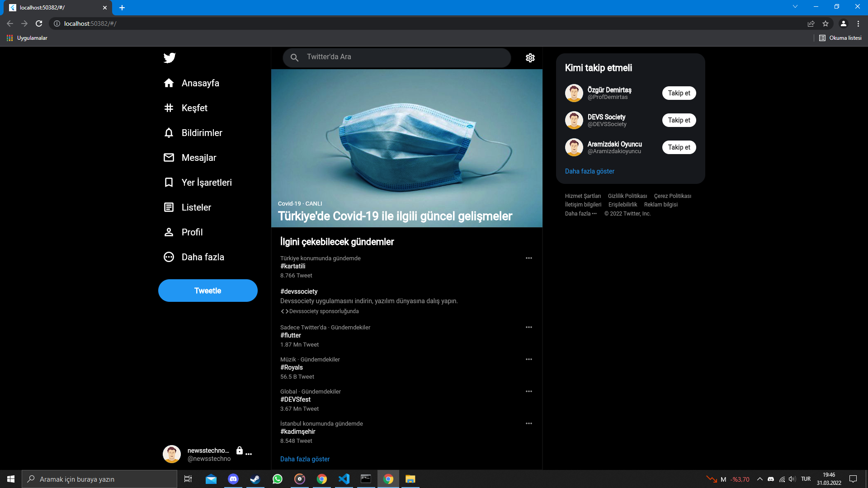Click Windows taskbar search box
Screen dimensions: 868x488
click(99, 479)
